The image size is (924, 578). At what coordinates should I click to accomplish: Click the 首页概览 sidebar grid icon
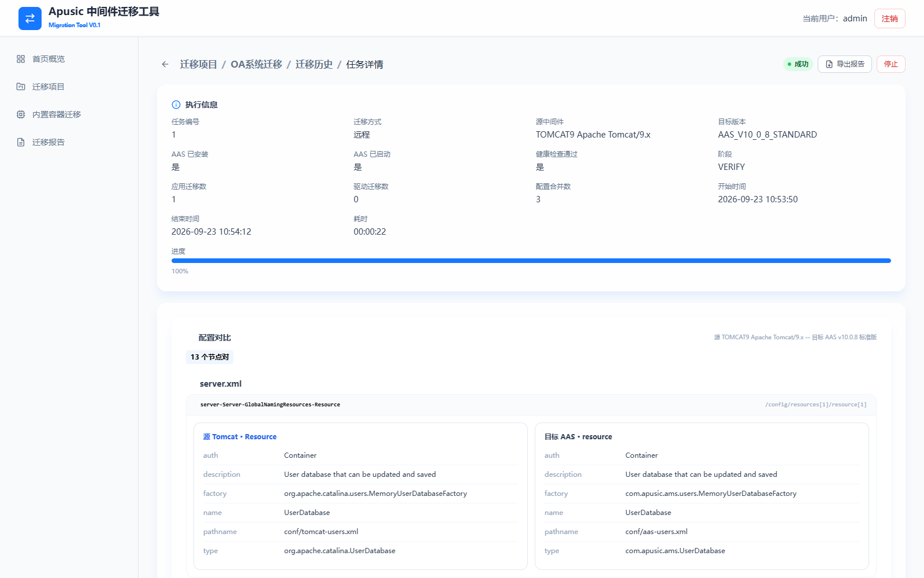21,59
